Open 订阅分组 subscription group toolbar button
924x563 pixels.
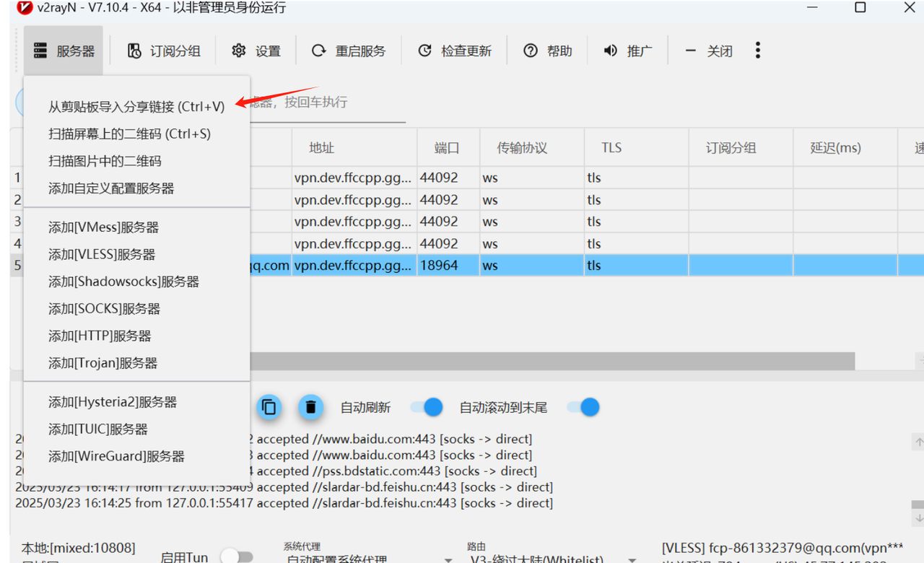(x=164, y=51)
